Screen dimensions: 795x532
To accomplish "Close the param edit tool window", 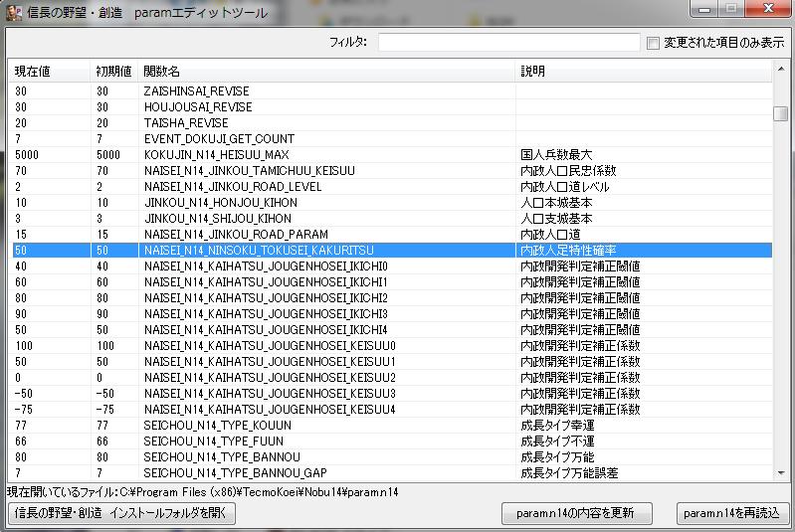I will point(768,9).
